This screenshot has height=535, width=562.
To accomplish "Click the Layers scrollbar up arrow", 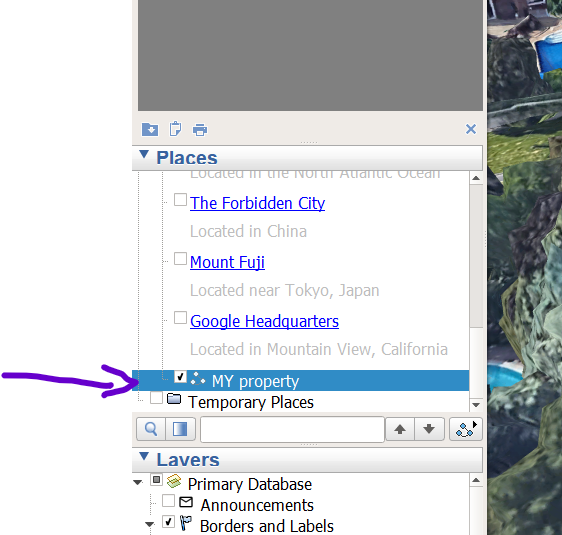I will 476,480.
